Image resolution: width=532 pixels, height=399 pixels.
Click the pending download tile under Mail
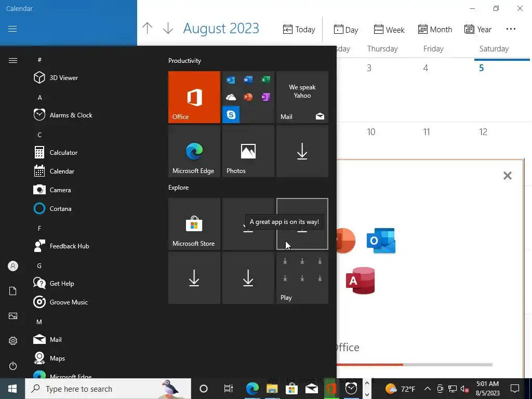302,151
